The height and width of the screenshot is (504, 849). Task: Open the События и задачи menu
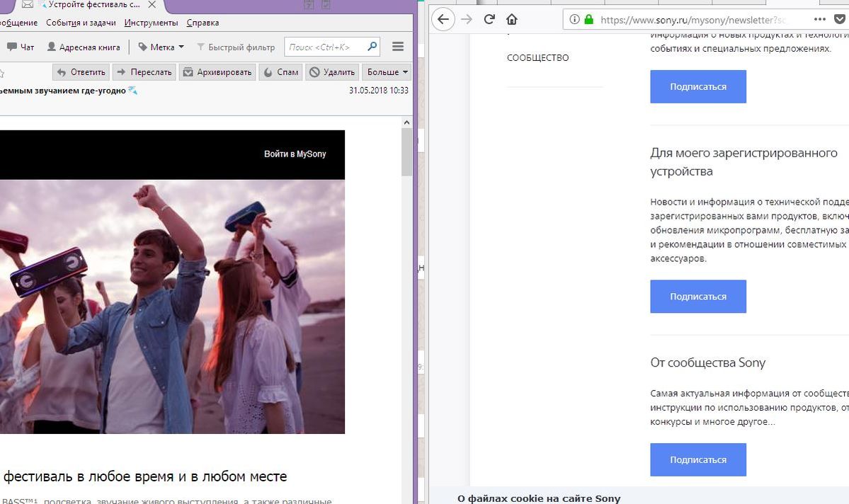tap(81, 23)
